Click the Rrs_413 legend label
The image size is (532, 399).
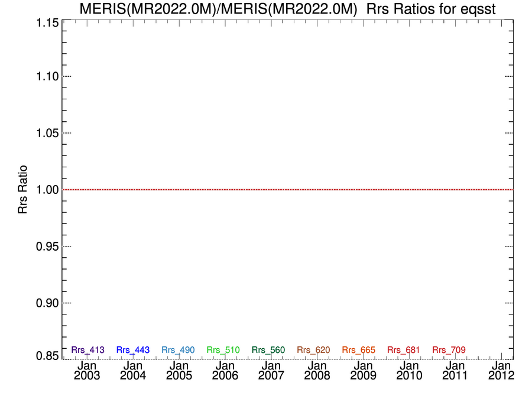point(88,350)
